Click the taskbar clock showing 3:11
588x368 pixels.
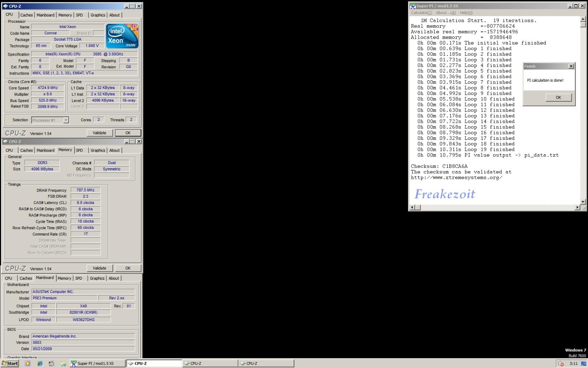(573, 363)
